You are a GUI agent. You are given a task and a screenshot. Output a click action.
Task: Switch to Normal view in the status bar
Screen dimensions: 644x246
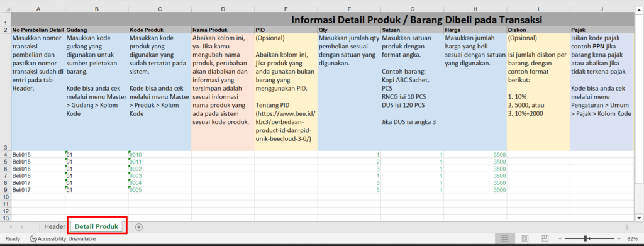[505, 238]
